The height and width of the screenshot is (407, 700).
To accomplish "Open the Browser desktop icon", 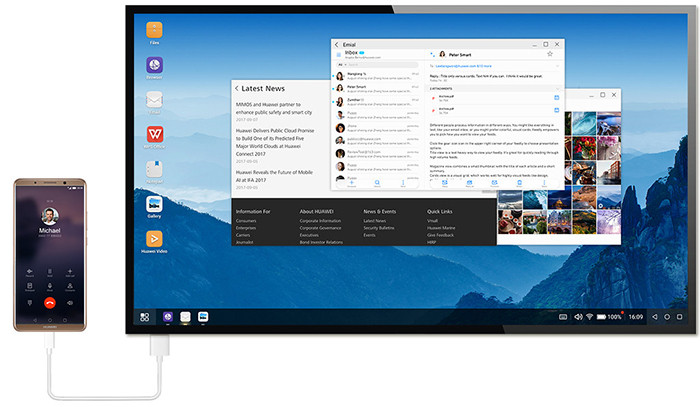I will (x=154, y=64).
